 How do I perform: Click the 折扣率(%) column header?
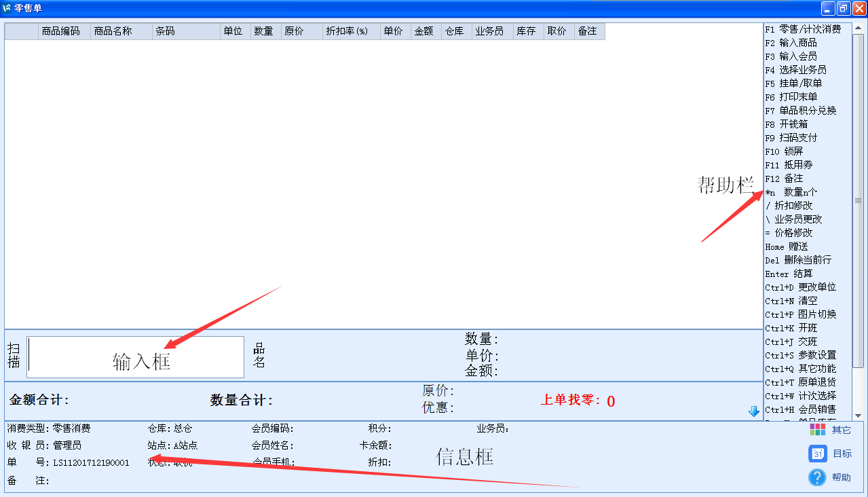coord(351,31)
